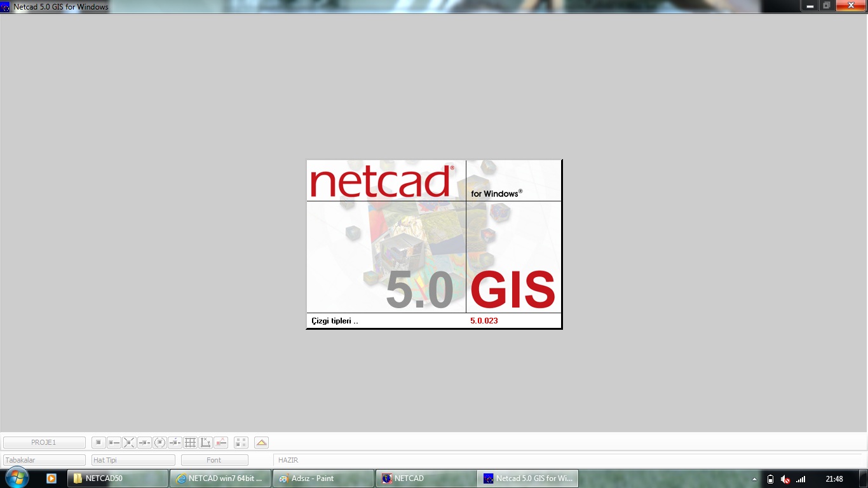Switch to the NETCAD taskbar item

pyautogui.click(x=426, y=478)
